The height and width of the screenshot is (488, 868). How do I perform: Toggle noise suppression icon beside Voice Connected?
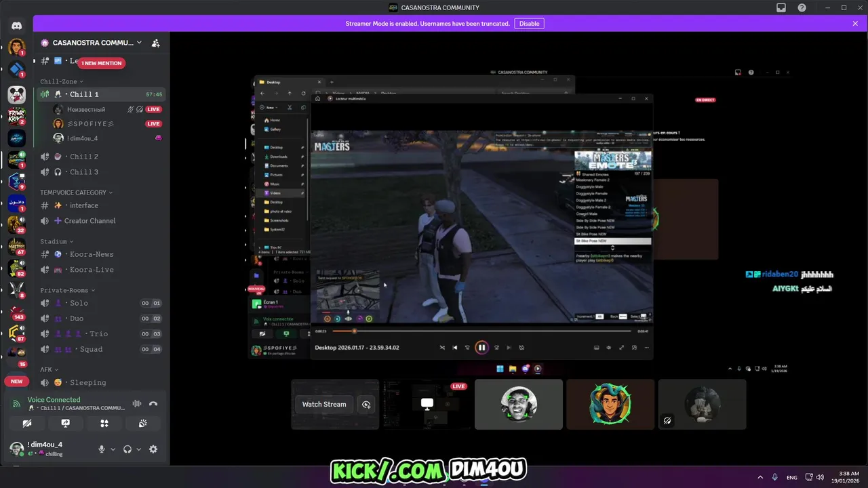pos(136,403)
